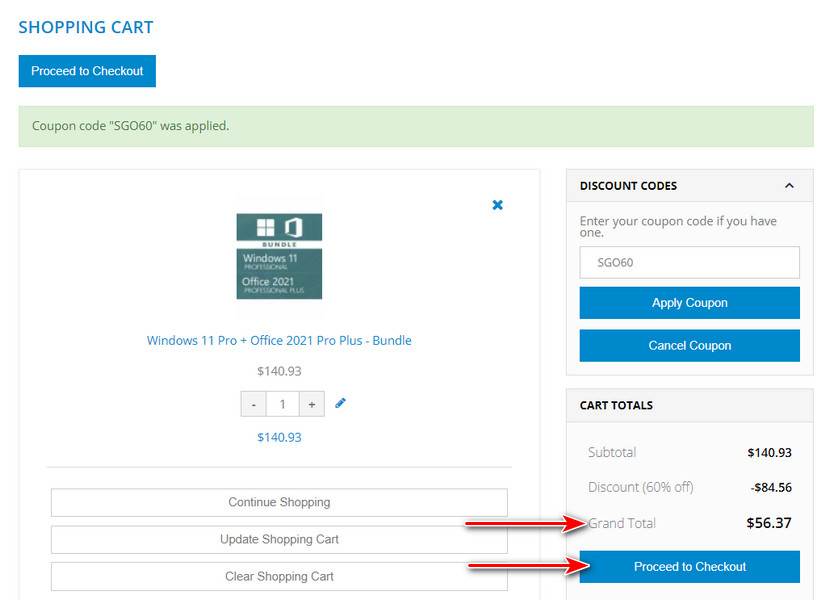Click the Discount Codes panel heading
This screenshot has height=600, width=830.
pyautogui.click(x=628, y=186)
